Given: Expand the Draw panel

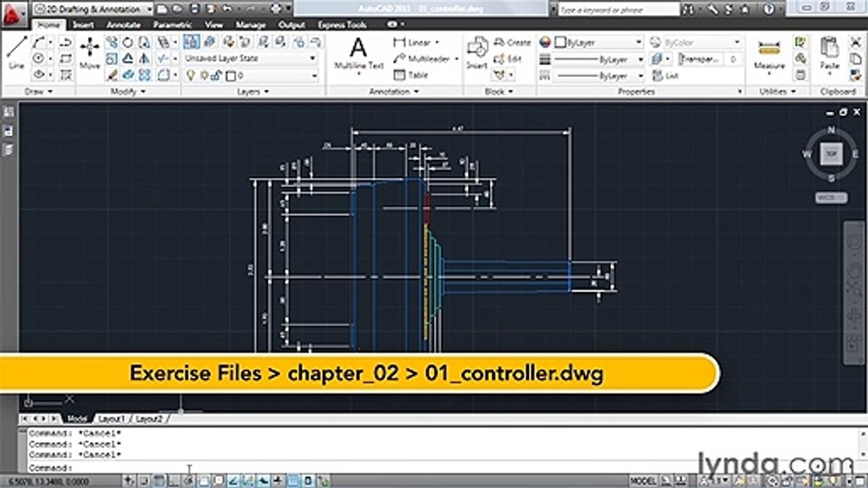Looking at the screenshot, I should 38,91.
